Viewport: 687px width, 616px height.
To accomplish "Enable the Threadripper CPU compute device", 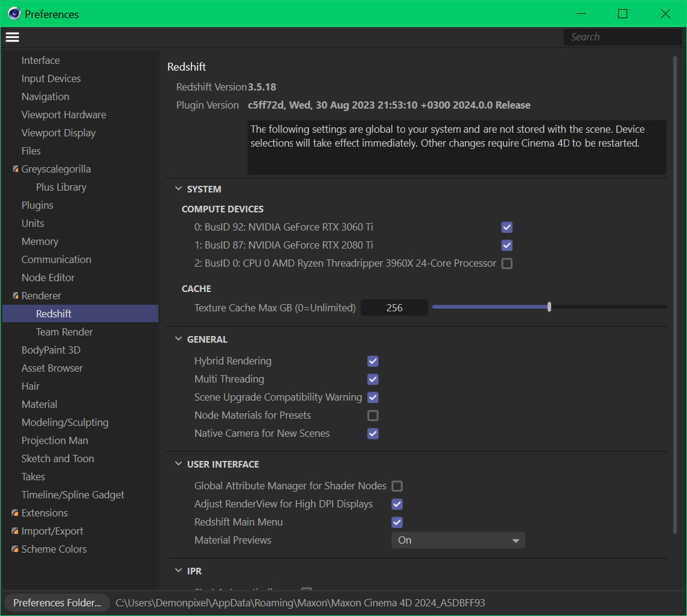I will 507,264.
